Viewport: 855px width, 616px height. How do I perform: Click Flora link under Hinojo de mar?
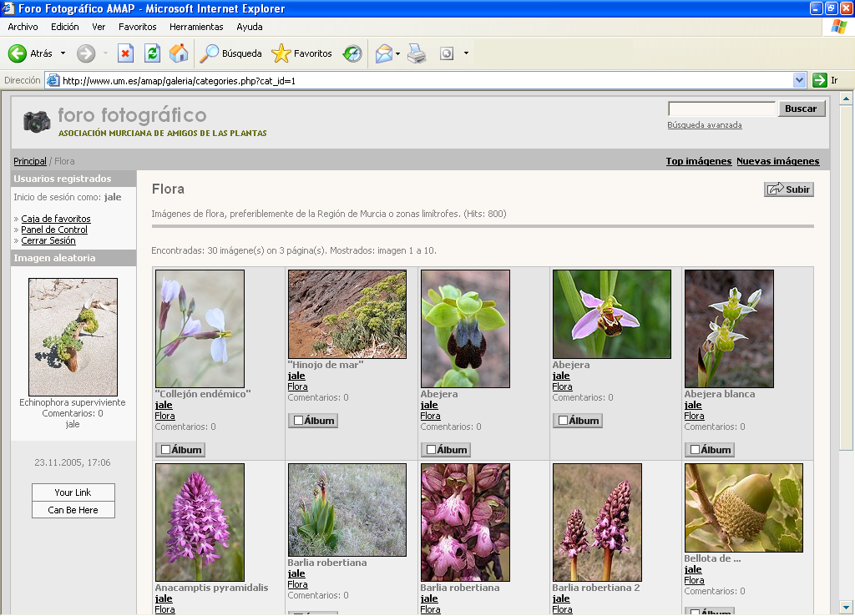298,386
